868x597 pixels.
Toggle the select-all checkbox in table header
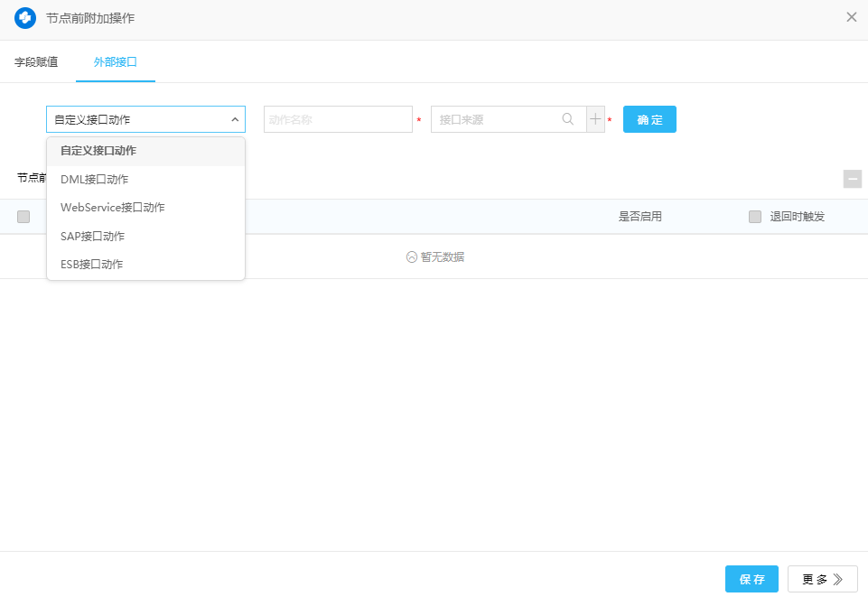[x=23, y=217]
